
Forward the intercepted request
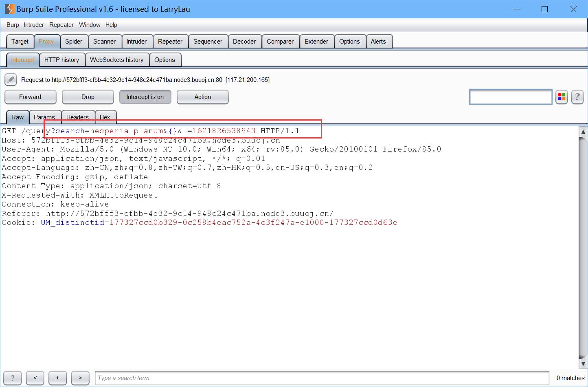(x=30, y=97)
